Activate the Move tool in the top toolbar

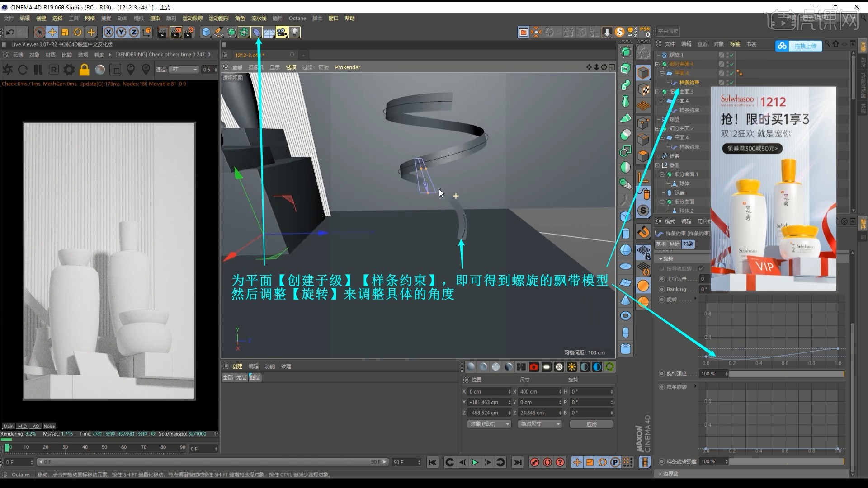coord(52,32)
